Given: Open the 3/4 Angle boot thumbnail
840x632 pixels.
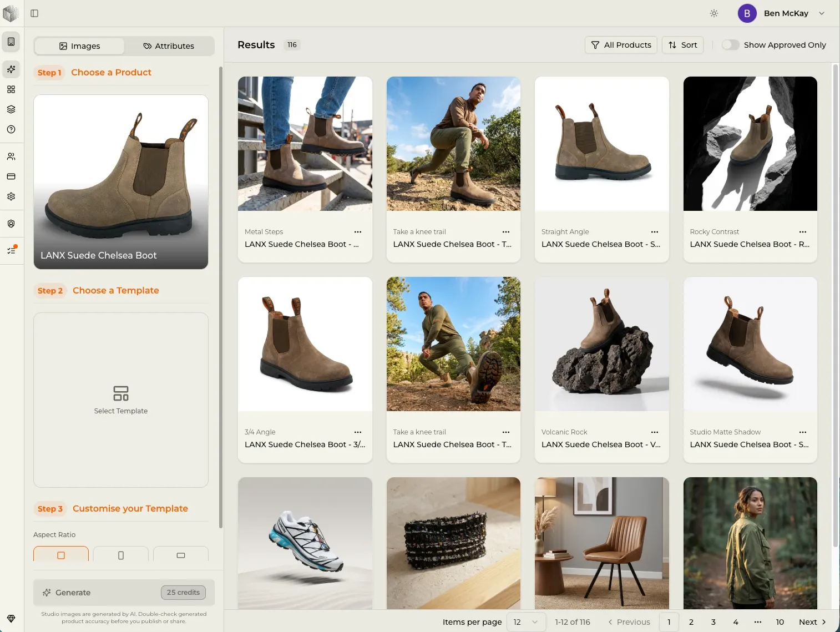Looking at the screenshot, I should 305,344.
